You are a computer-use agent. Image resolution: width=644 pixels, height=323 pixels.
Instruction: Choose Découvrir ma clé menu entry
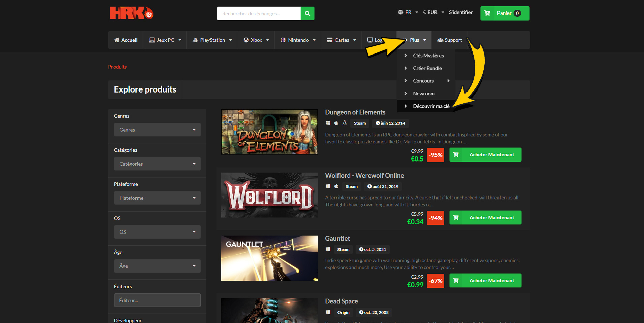pos(426,106)
